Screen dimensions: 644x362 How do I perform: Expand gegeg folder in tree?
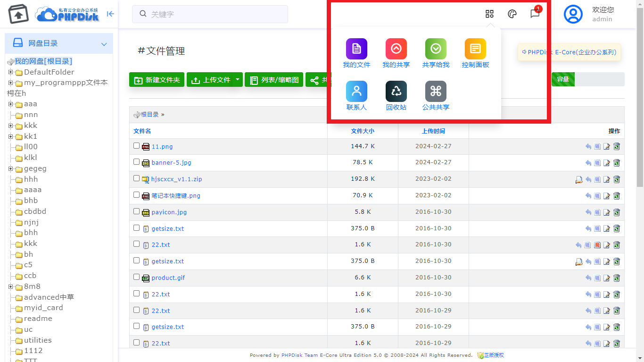point(10,169)
